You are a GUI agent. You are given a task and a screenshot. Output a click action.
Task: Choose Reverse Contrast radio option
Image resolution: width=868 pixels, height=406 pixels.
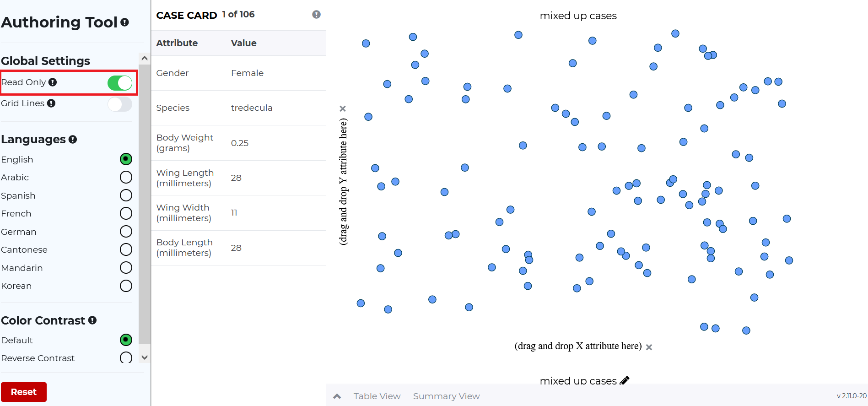[126, 357]
